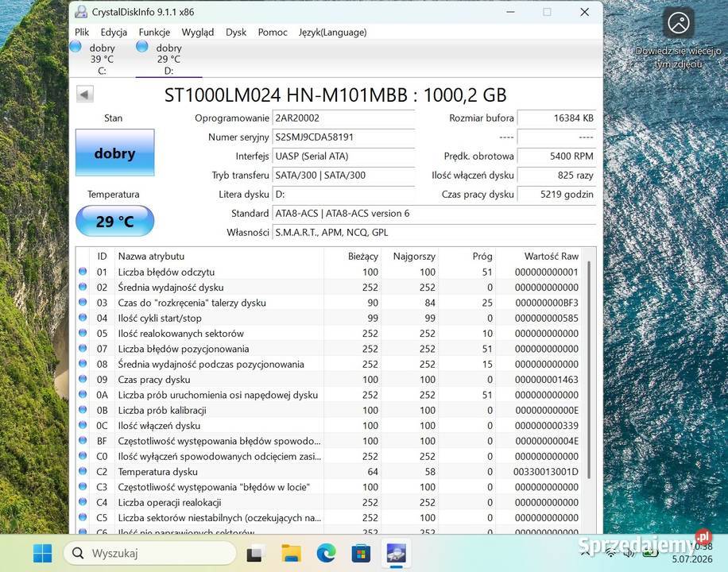Click the status dot for attribute 01
This screenshot has height=572, width=728.
[83, 272]
